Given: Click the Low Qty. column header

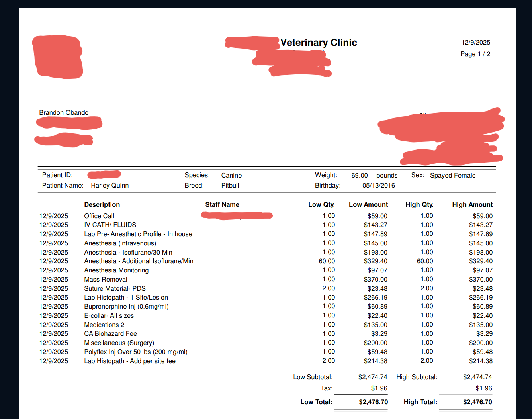Looking at the screenshot, I should point(321,204).
